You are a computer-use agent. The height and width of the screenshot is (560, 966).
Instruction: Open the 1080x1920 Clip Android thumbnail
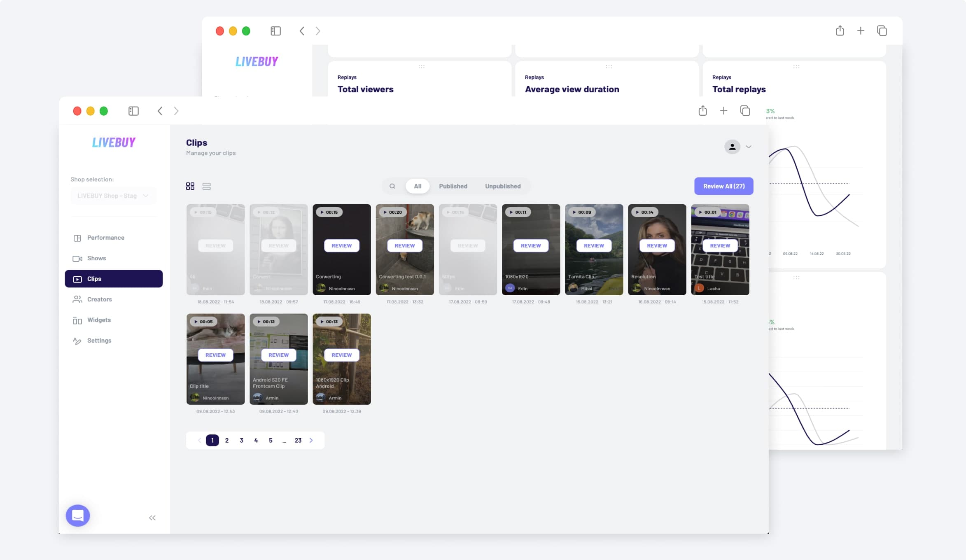(x=341, y=359)
